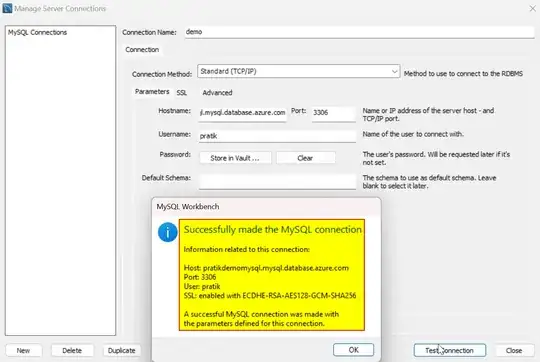This screenshot has width=540, height=362.
Task: Click the Username field containing pratik
Action: [277, 136]
